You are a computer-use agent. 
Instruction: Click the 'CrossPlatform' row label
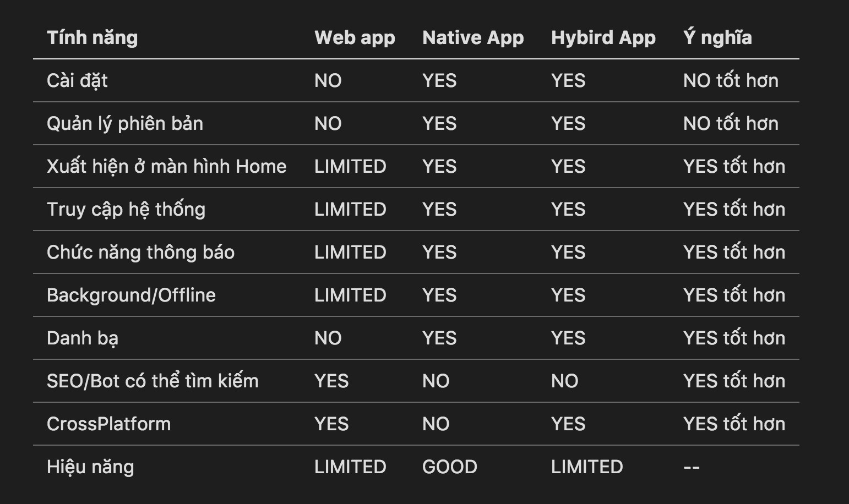click(x=108, y=424)
